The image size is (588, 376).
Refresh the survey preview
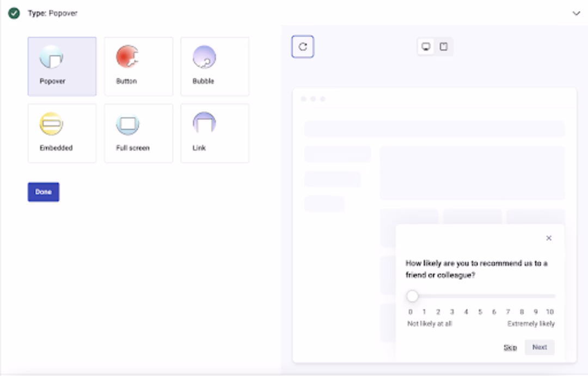coord(303,46)
